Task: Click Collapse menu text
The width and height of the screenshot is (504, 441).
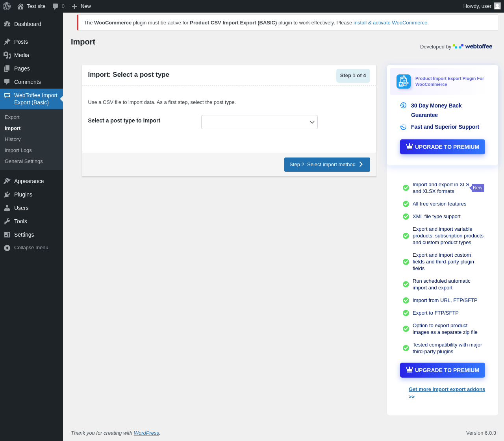Action: [31, 248]
